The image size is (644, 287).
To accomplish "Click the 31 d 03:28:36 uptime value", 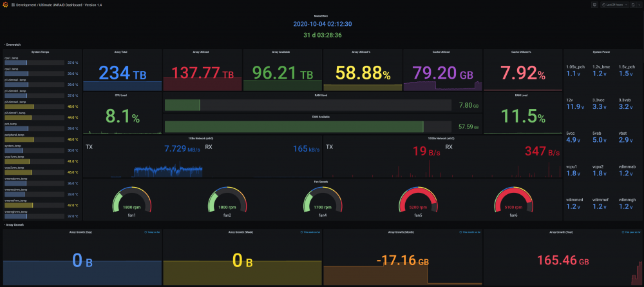I will (322, 35).
